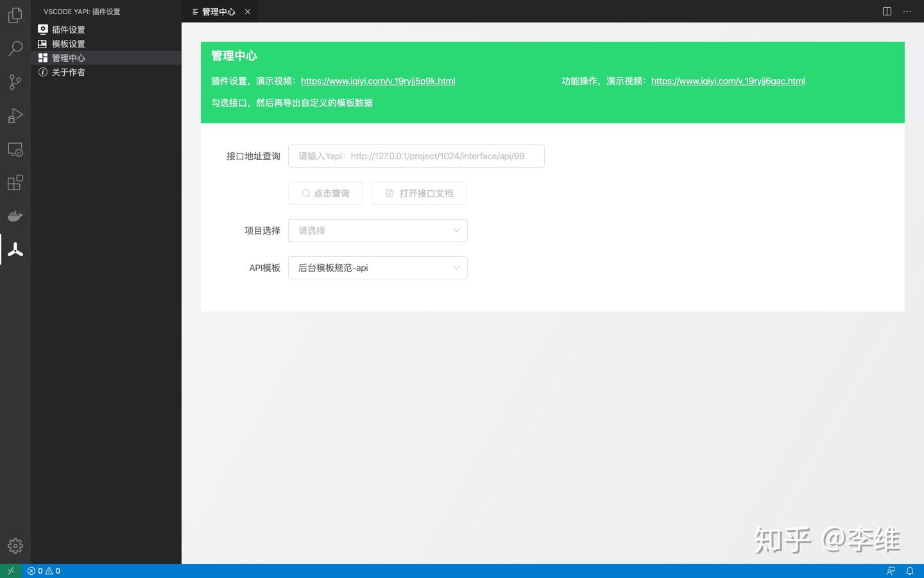Open More Actions with the ellipsis icon
924x578 pixels.
click(907, 11)
